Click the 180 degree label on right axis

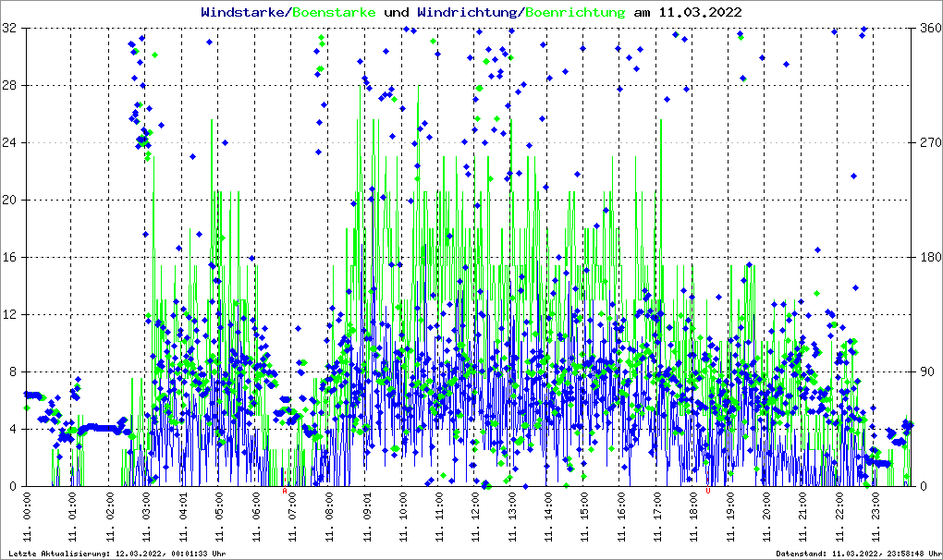[x=930, y=258]
